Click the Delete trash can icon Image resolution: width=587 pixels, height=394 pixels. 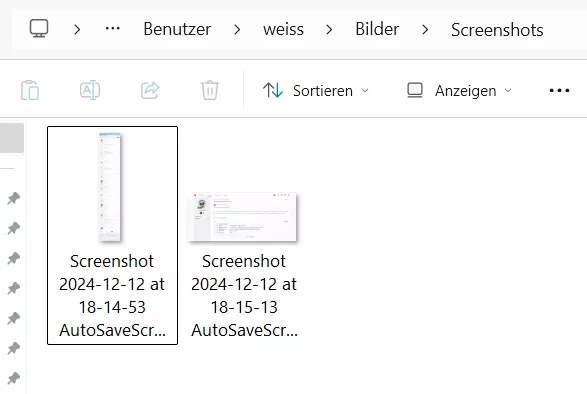click(210, 90)
